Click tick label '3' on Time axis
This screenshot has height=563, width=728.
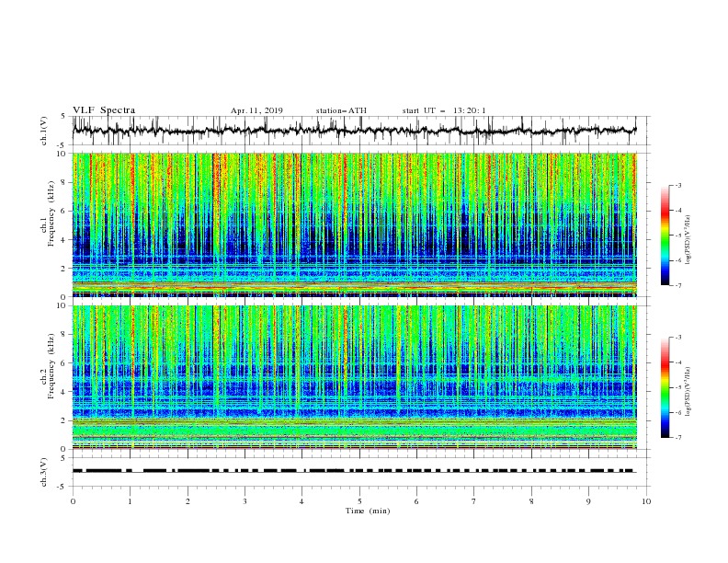[x=245, y=501]
